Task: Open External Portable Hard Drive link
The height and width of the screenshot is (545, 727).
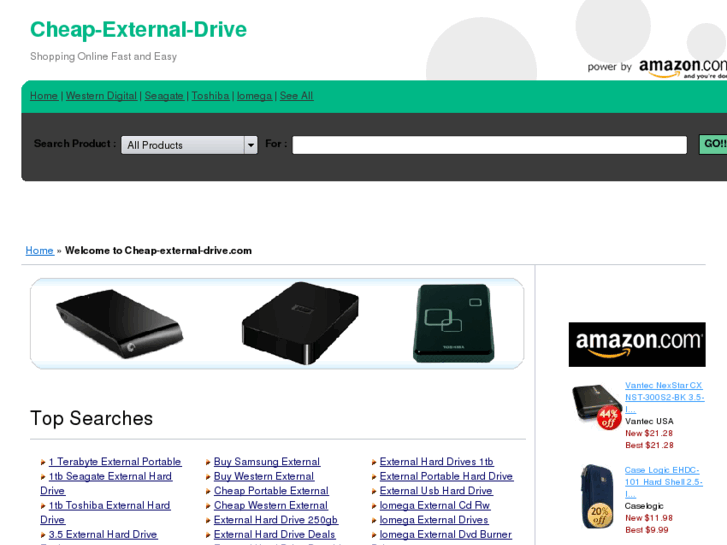Action: click(x=446, y=476)
